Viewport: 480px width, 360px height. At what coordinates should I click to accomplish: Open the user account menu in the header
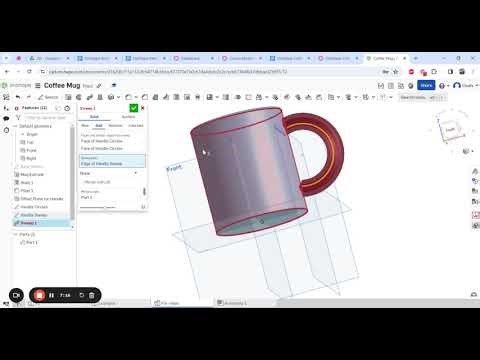(x=465, y=85)
